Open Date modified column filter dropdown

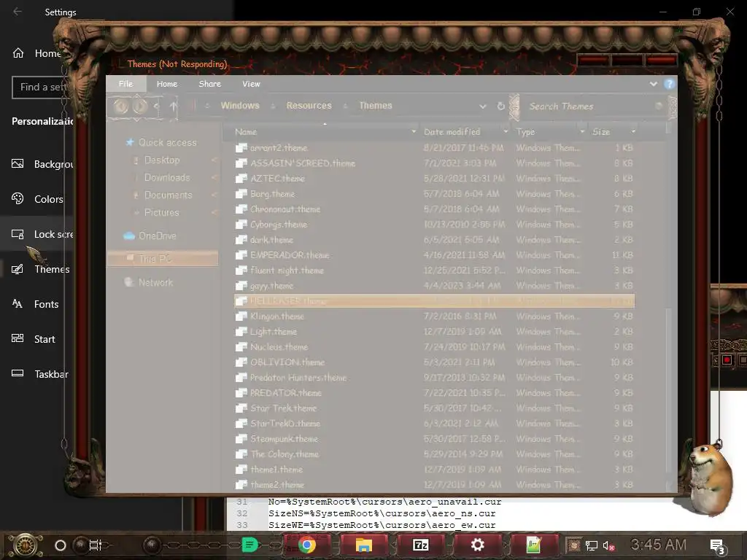click(506, 131)
